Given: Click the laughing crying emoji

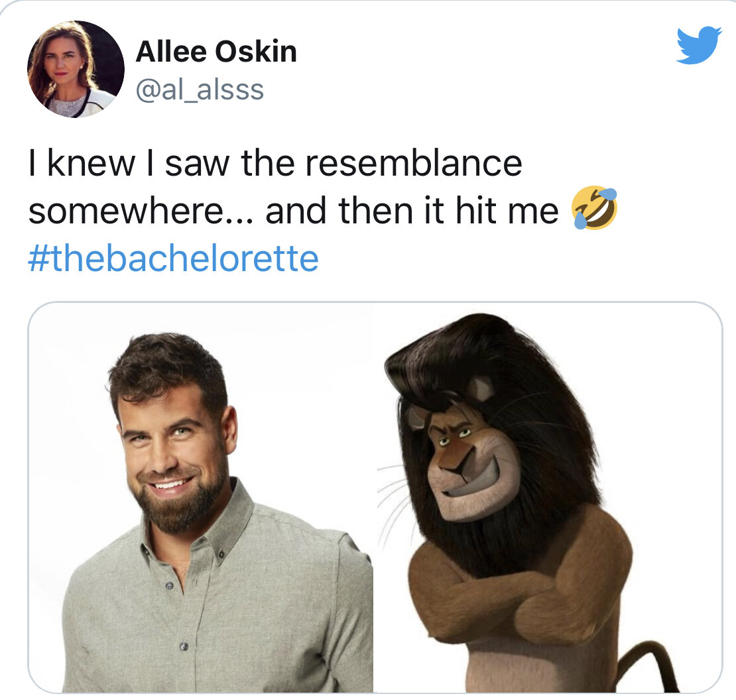Looking at the screenshot, I should [594, 207].
